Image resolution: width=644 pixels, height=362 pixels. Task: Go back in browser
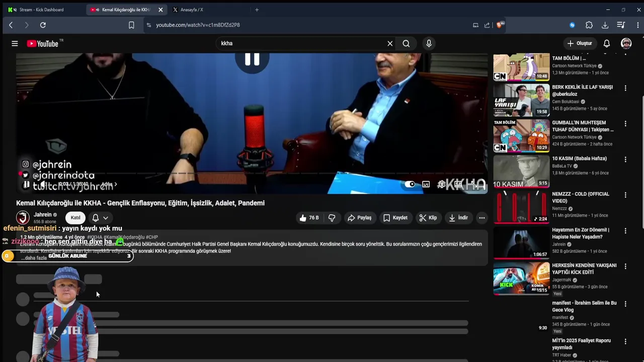pyautogui.click(x=11, y=25)
